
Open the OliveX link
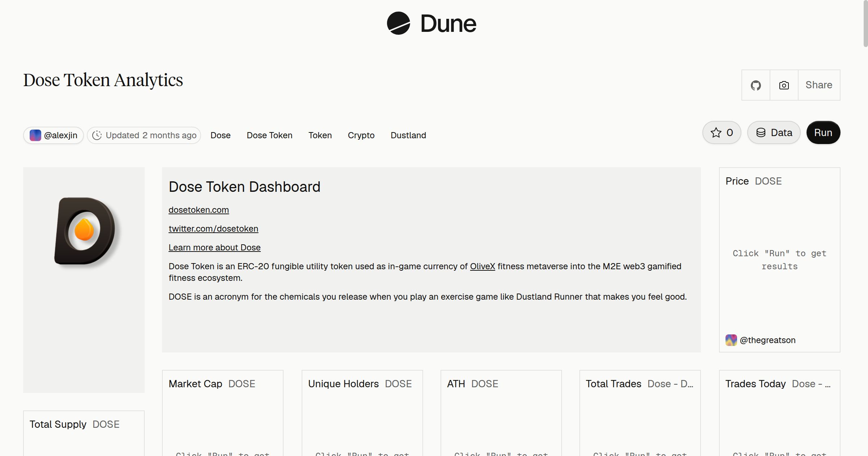click(482, 266)
